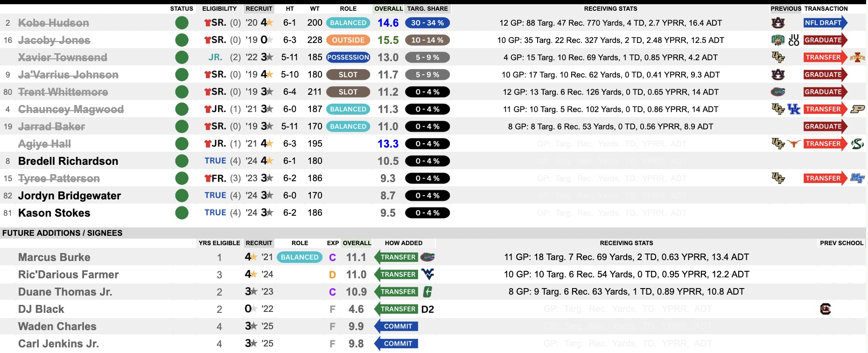Click the Kentucky logo in Chauncey Magwood's row
Viewport: 868px width, 353px height.
(x=794, y=109)
